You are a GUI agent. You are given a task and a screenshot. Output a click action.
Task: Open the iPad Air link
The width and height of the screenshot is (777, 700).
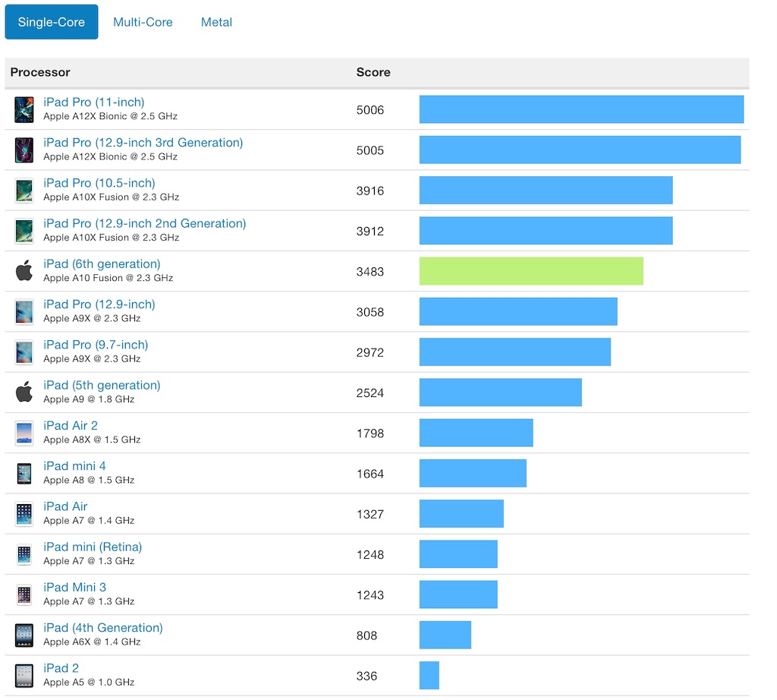click(x=65, y=506)
